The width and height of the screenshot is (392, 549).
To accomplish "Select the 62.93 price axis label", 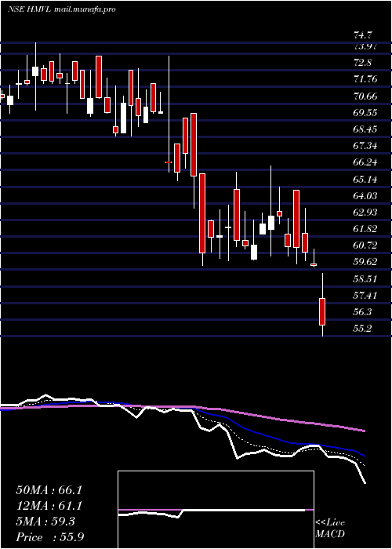I will coord(365,213).
